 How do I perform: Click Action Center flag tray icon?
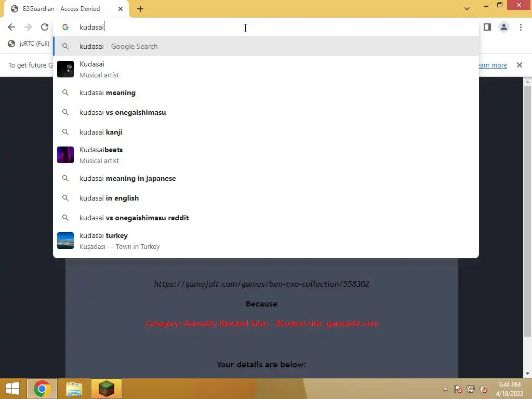click(458, 389)
